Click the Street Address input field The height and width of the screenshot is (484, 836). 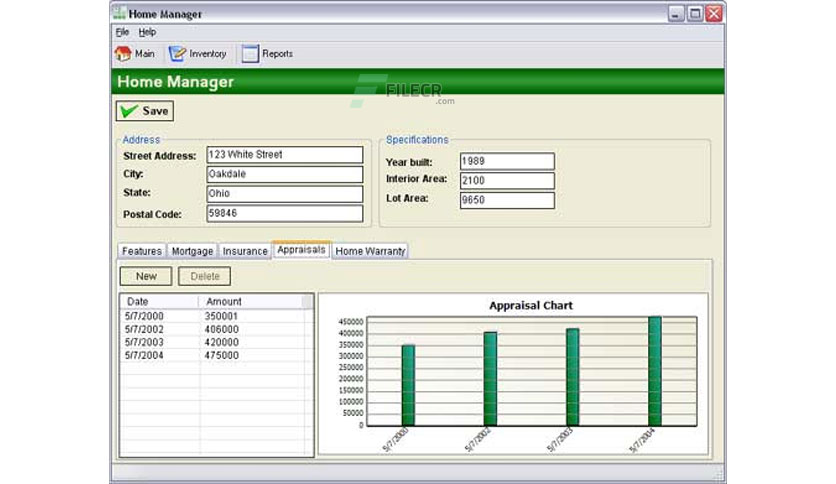coord(285,155)
